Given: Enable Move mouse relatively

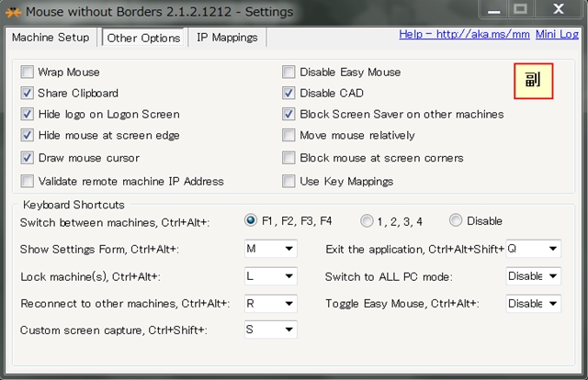Looking at the screenshot, I should [x=288, y=135].
